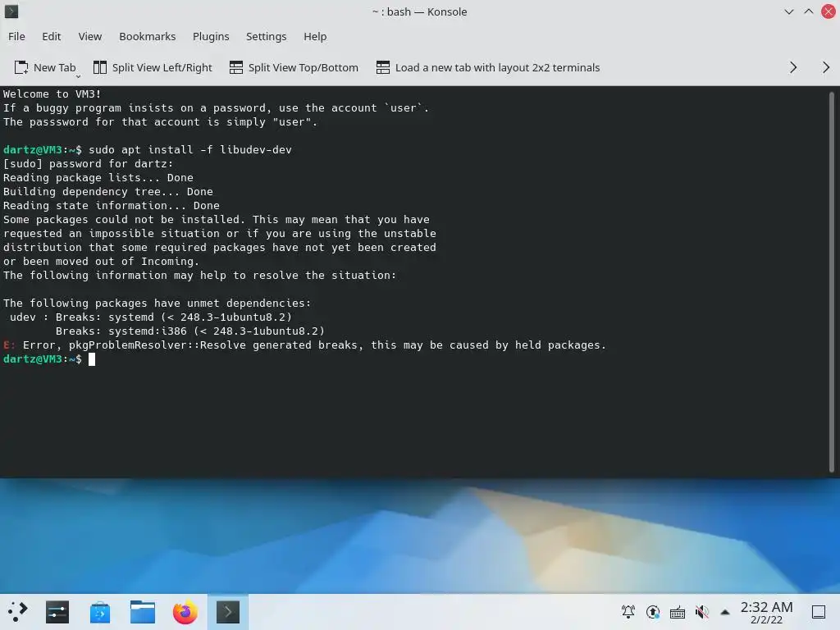Open the View menu
The height and width of the screenshot is (630, 840).
[x=89, y=36]
